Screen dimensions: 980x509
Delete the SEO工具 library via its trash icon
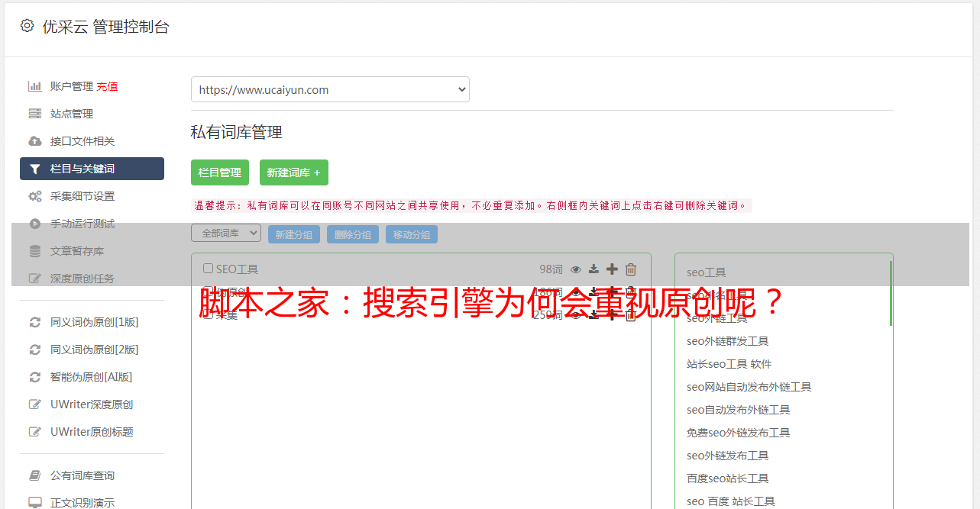click(631, 269)
